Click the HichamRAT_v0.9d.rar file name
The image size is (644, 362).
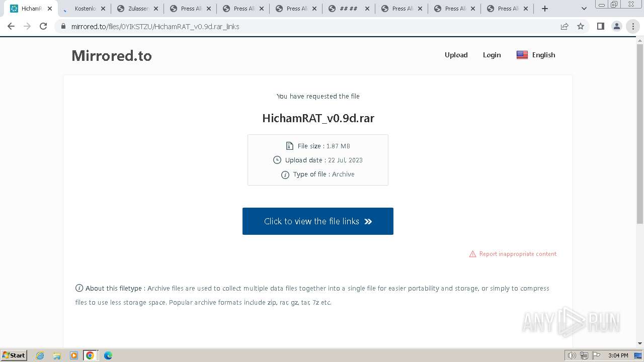pyautogui.click(x=318, y=118)
